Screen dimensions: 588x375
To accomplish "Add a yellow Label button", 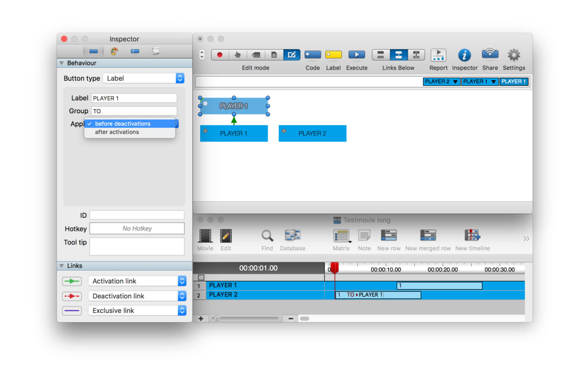I will (x=333, y=55).
